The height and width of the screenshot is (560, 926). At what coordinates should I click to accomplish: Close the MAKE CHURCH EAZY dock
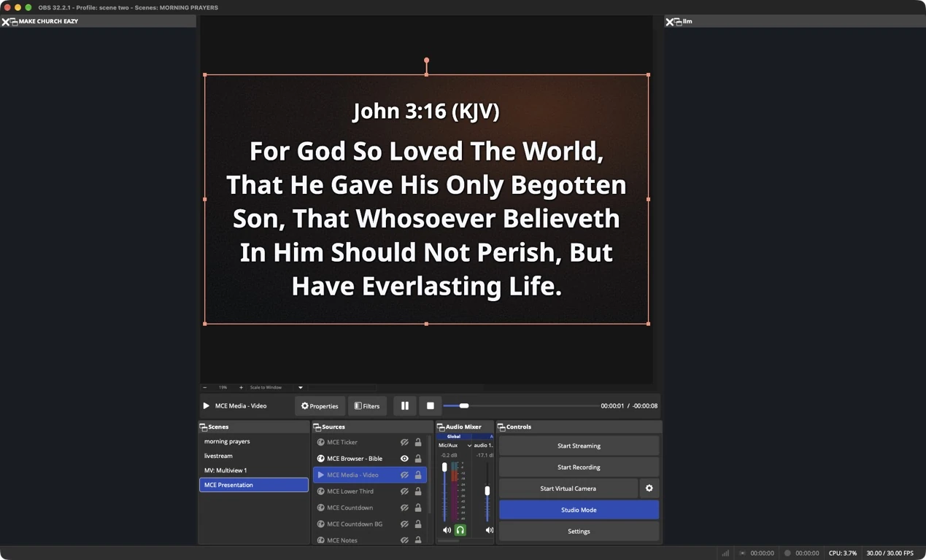tap(5, 22)
